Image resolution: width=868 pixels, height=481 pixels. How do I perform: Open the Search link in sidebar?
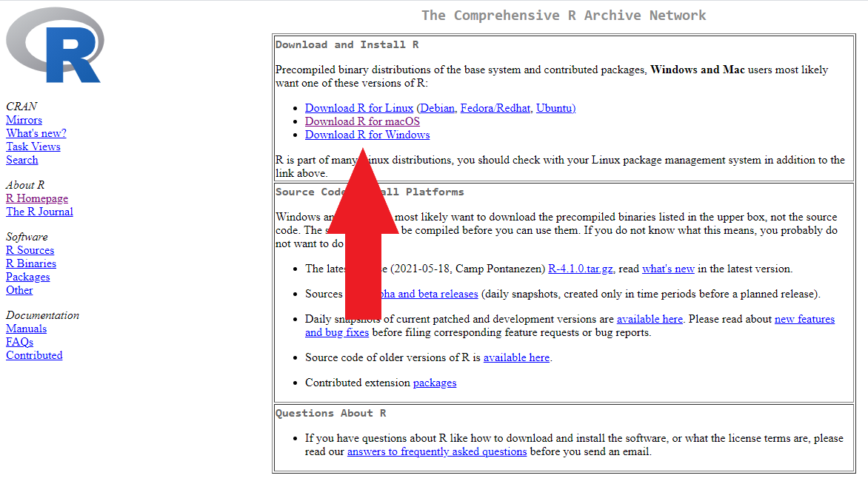[22, 160]
